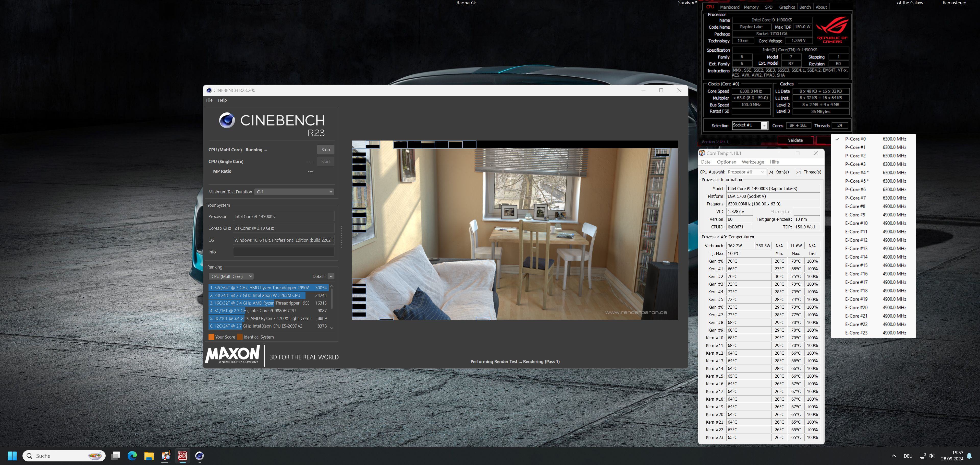Open File Explorer from taskbar
This screenshot has width=980, height=465.
[x=149, y=456]
